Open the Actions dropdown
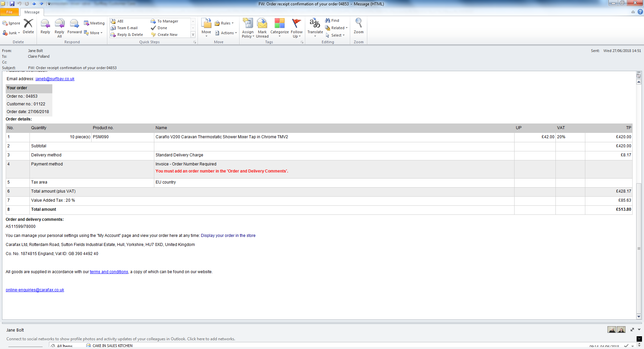The image size is (644, 349). 226,33
